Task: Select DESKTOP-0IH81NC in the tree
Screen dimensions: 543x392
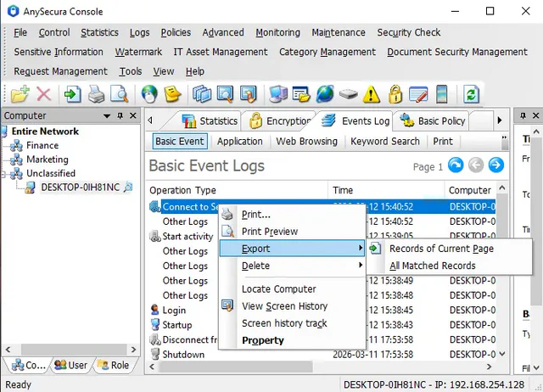Action: 81,188
